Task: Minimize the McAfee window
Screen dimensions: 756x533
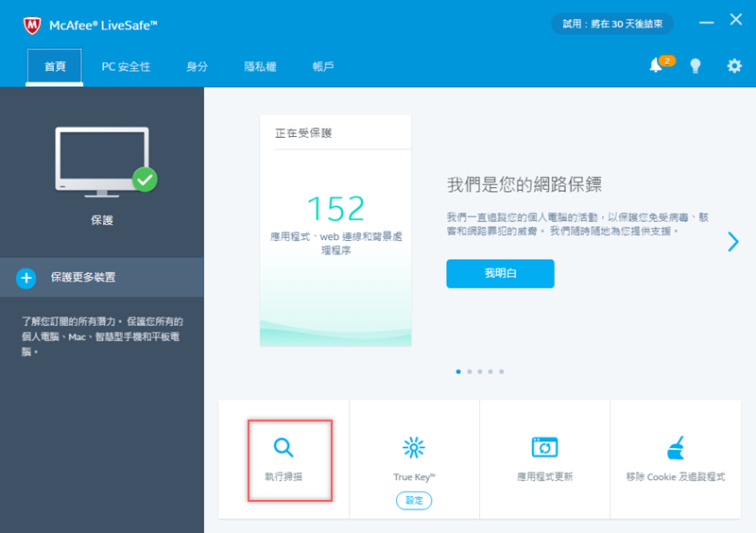Action: click(x=706, y=22)
